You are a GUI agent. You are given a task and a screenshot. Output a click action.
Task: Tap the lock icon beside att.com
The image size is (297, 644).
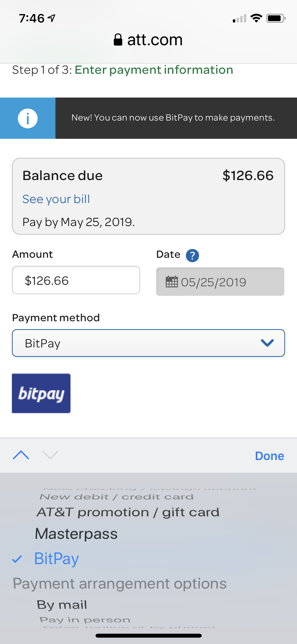coord(118,40)
